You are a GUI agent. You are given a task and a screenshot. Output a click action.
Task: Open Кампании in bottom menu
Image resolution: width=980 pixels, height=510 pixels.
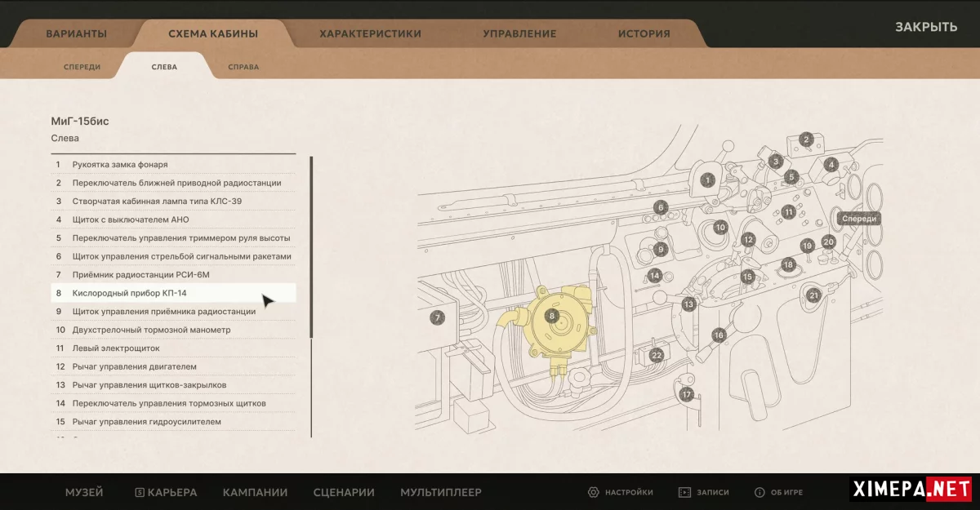point(255,492)
